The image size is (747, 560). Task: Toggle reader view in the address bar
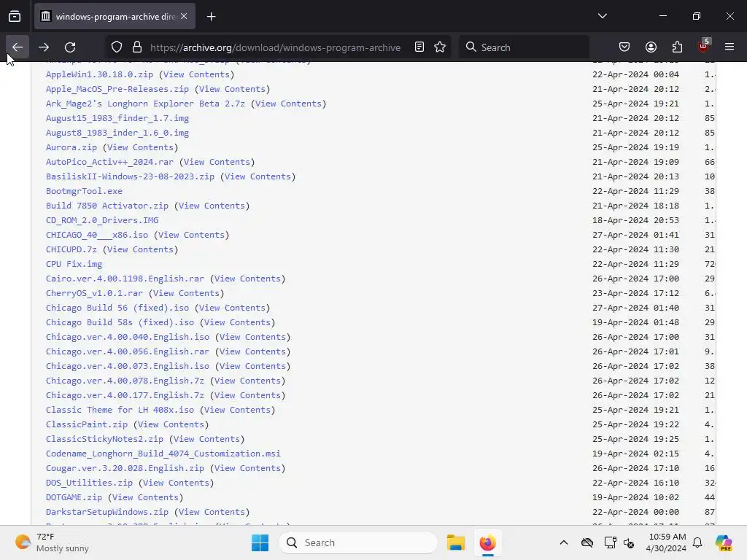(x=419, y=47)
